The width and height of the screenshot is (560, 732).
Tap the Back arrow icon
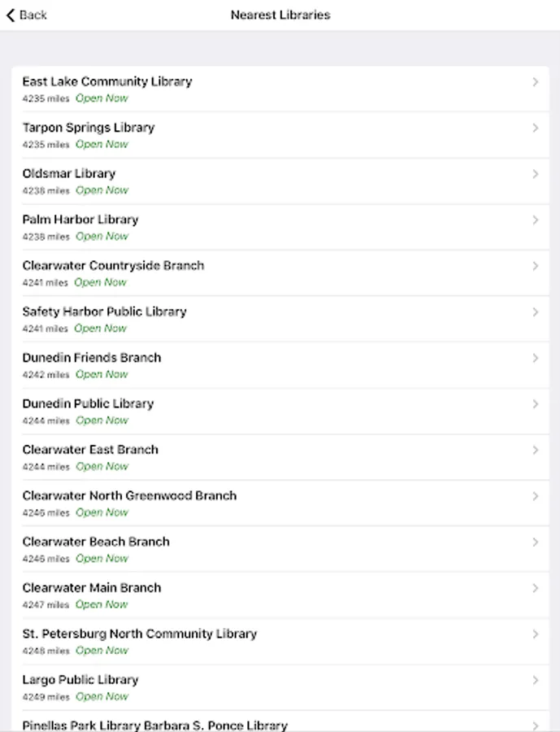tap(11, 15)
